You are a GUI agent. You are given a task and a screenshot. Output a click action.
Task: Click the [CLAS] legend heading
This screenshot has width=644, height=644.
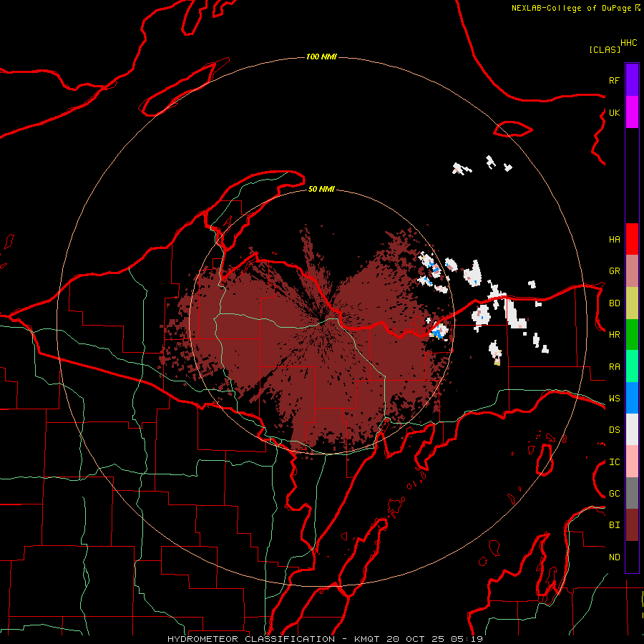point(605,49)
